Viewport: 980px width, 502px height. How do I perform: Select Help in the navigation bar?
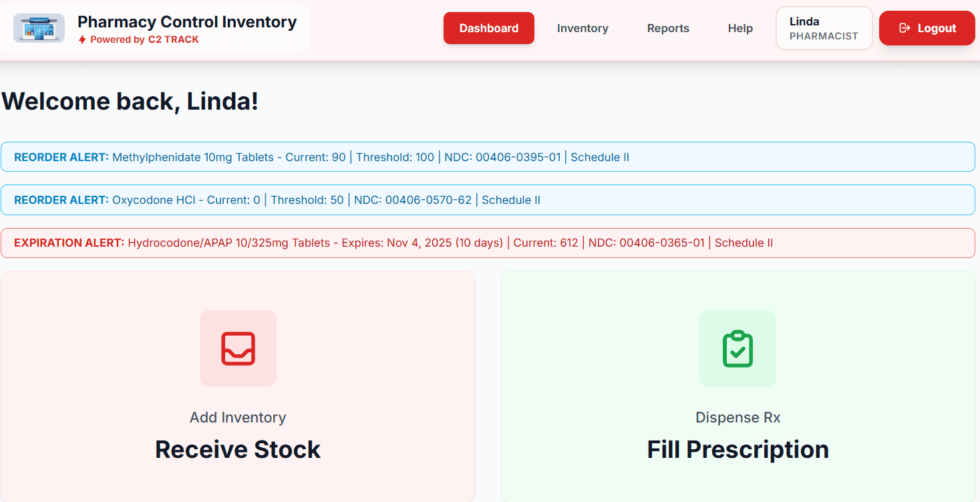tap(740, 28)
